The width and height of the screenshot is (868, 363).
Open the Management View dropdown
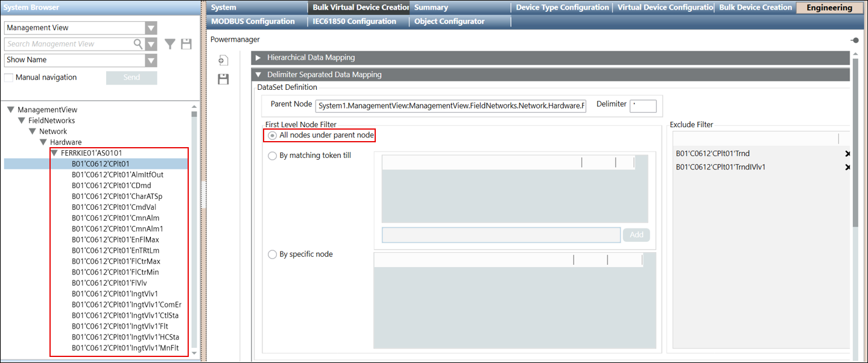point(151,28)
